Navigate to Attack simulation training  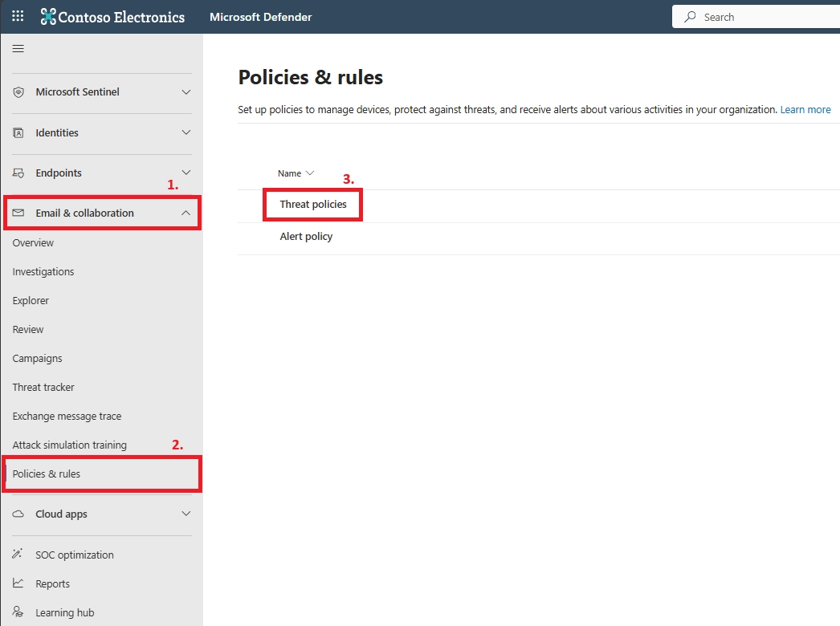69,445
